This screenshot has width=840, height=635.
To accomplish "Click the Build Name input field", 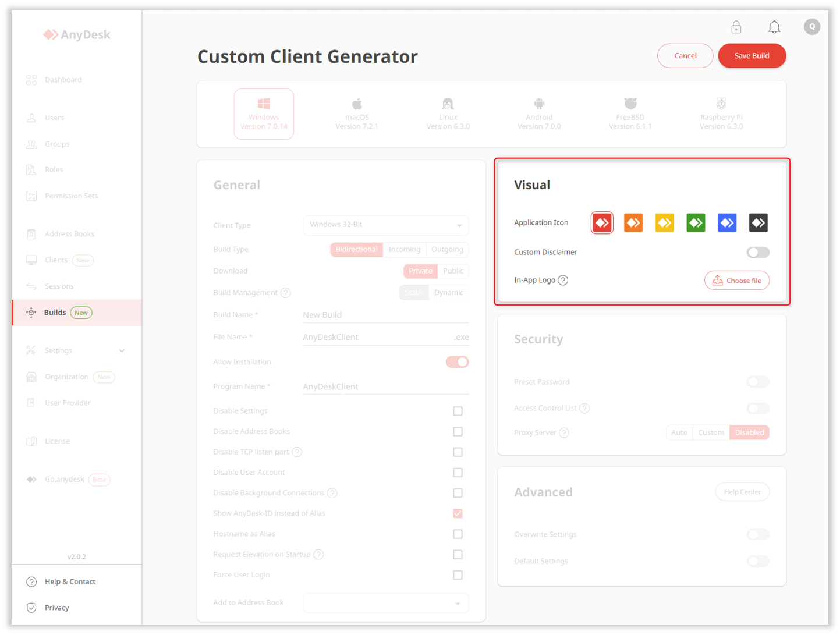I will tap(386, 315).
